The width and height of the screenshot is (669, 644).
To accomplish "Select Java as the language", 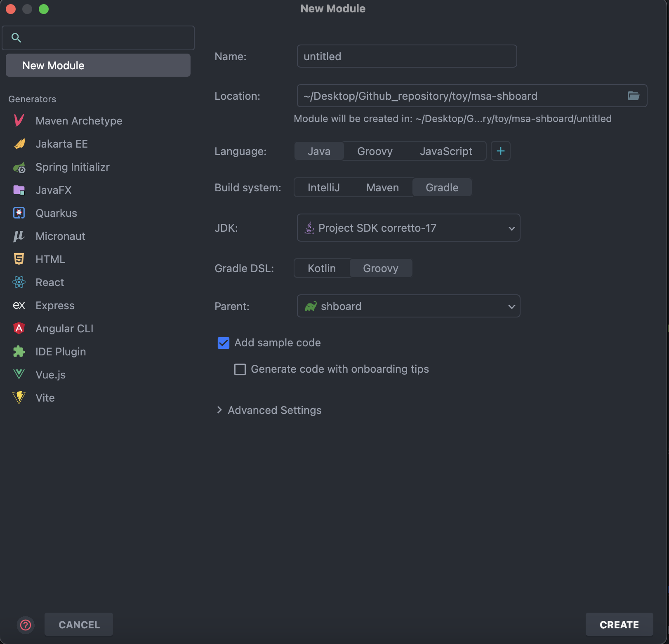I will point(319,151).
